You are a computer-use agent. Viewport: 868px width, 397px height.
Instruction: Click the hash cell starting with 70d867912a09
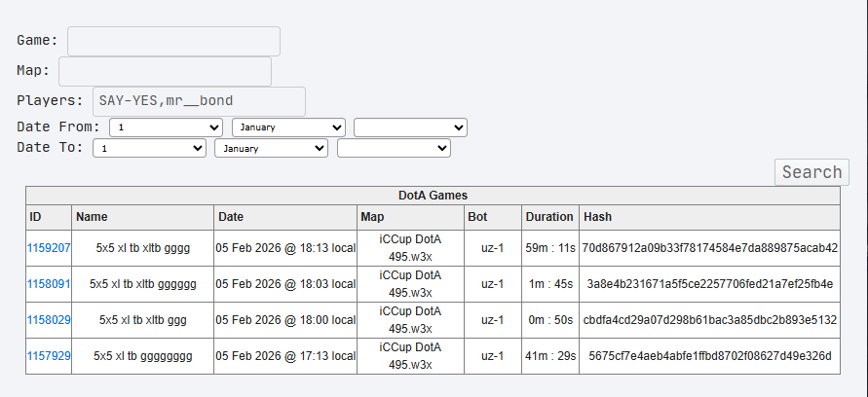pos(709,248)
